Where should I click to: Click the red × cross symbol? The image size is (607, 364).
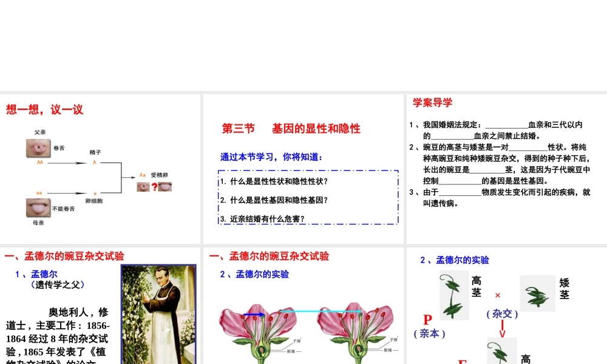498,295
